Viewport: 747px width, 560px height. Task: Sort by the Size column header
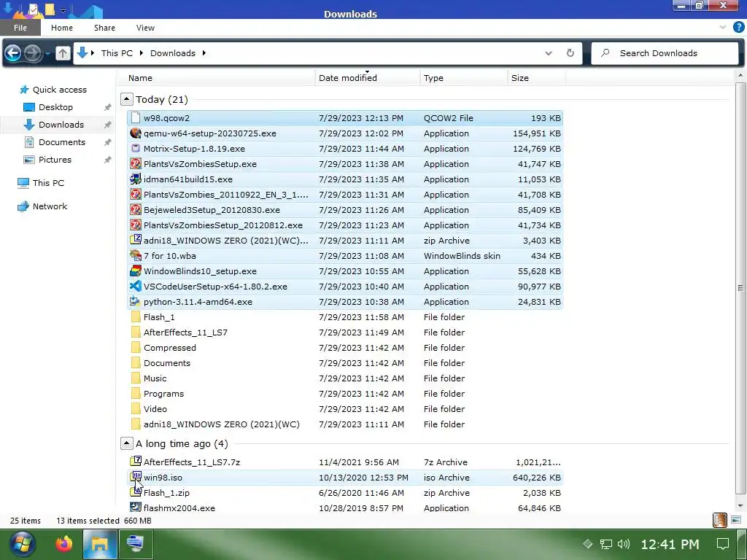[536, 77]
